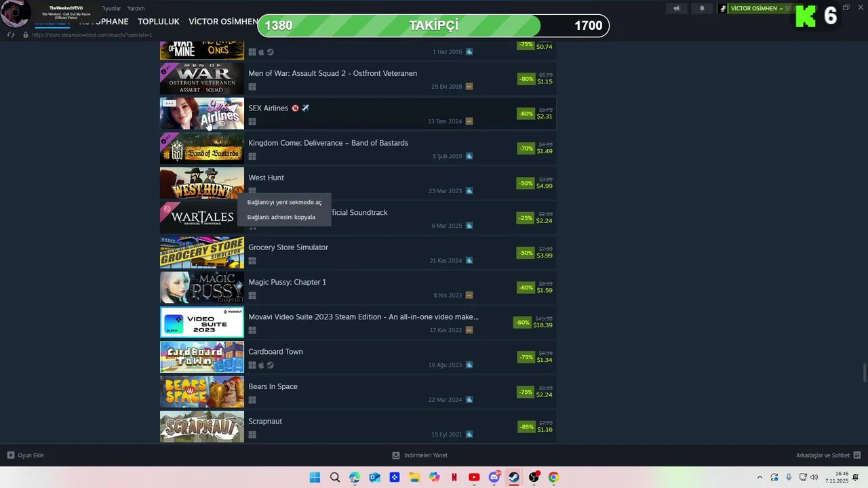Choose 'Bağlantıyı yeni sekmede aç' from context menu

(x=284, y=202)
